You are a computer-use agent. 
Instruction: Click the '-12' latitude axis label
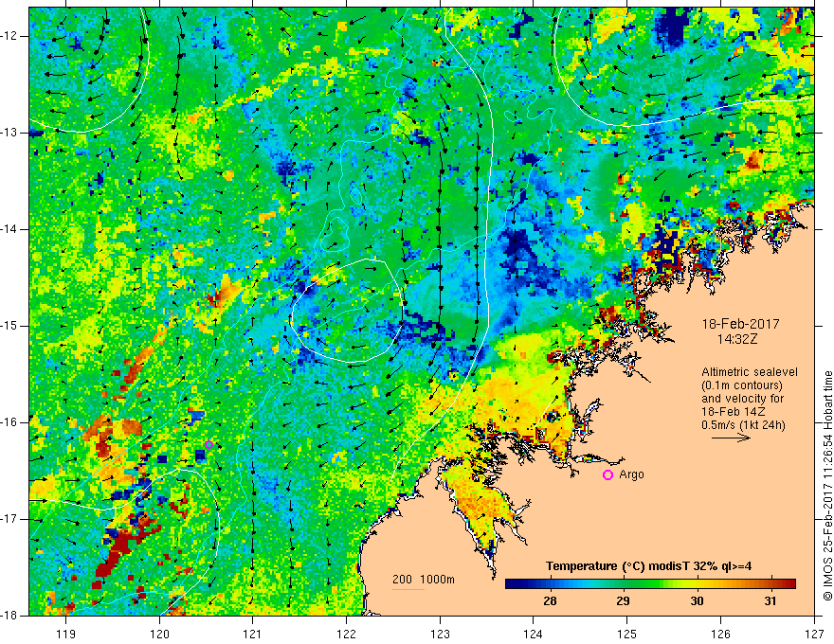(x=9, y=36)
